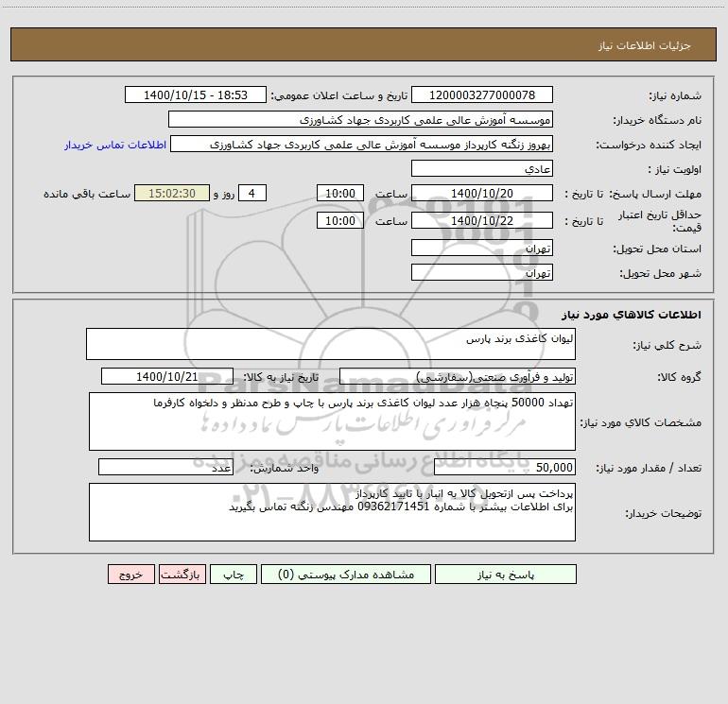
Task: Click buyer organization name field
Action: pos(360,119)
